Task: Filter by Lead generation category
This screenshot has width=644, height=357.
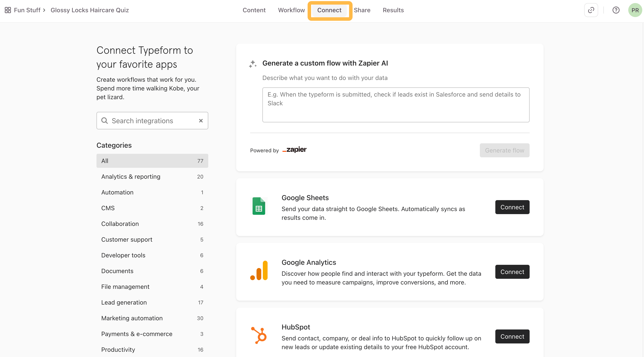Action: click(152, 302)
